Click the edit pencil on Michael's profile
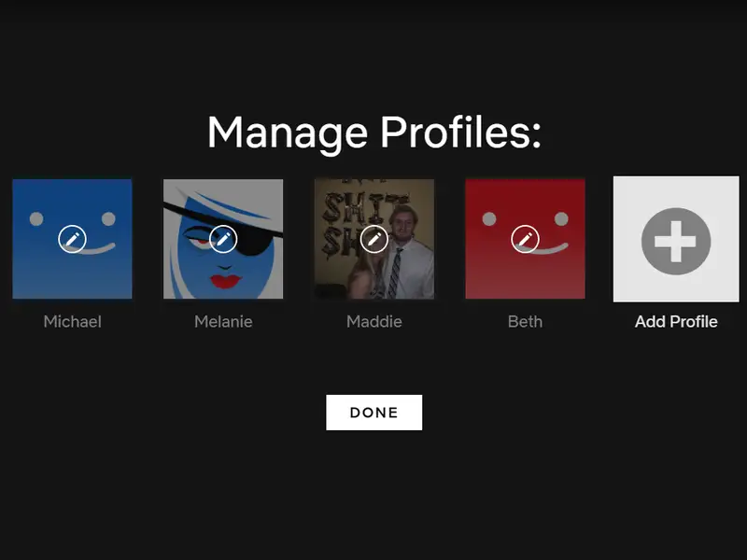 coord(73,240)
